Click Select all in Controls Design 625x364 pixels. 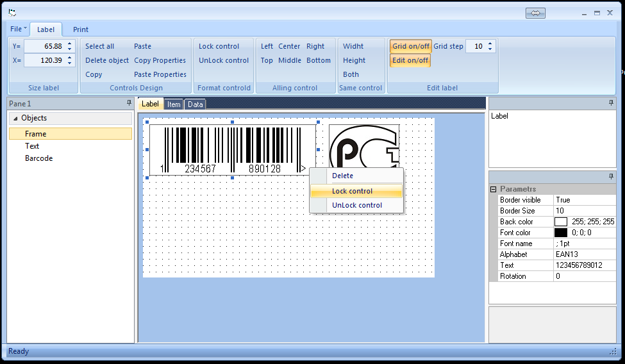(x=99, y=46)
